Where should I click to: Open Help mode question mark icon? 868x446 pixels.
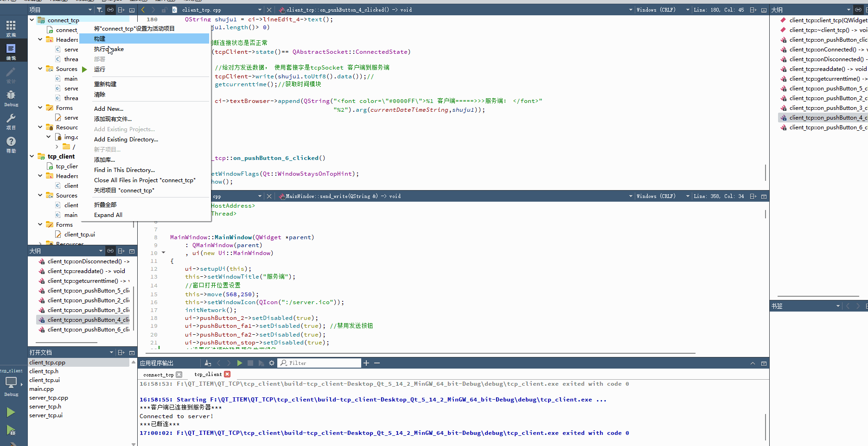click(11, 144)
